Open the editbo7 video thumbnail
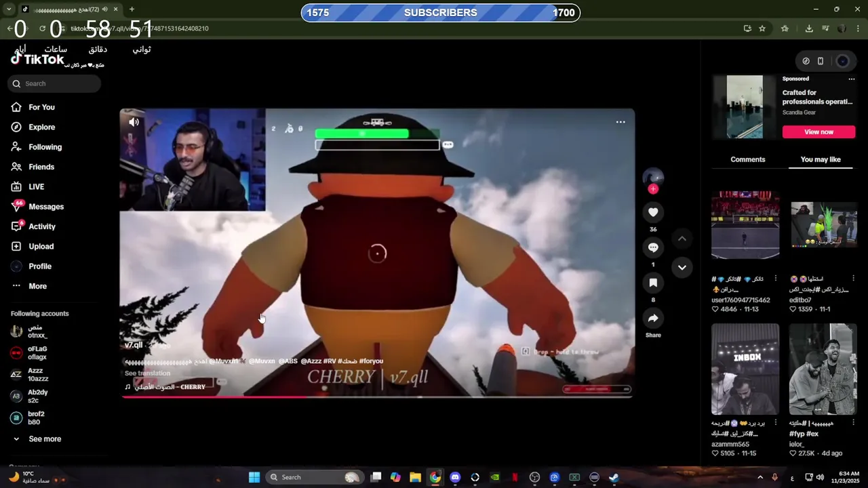 [x=823, y=225]
